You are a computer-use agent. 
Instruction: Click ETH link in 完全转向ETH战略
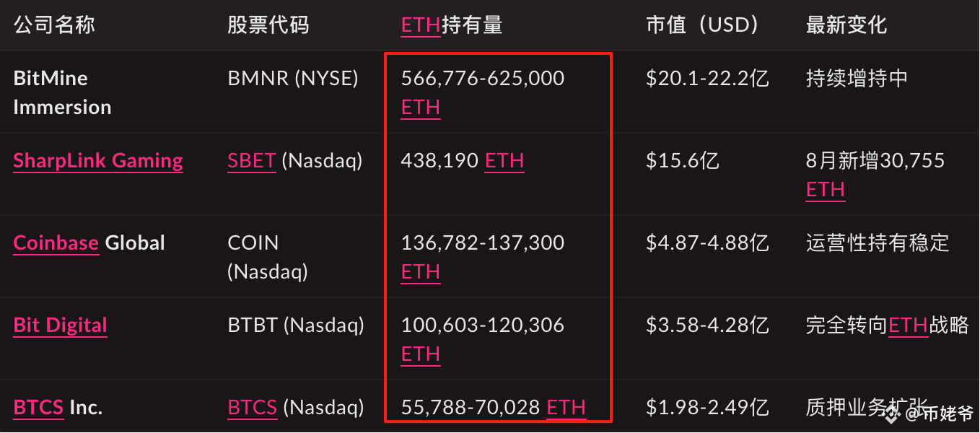(908, 325)
